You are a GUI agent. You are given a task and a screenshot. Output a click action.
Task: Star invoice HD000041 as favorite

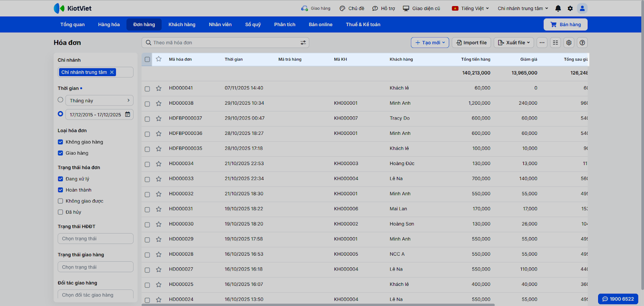(x=159, y=88)
